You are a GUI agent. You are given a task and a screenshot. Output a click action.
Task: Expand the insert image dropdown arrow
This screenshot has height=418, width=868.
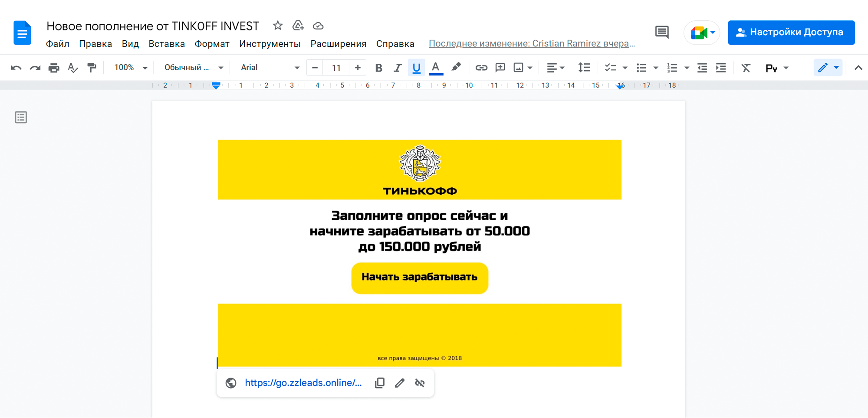[530, 68]
